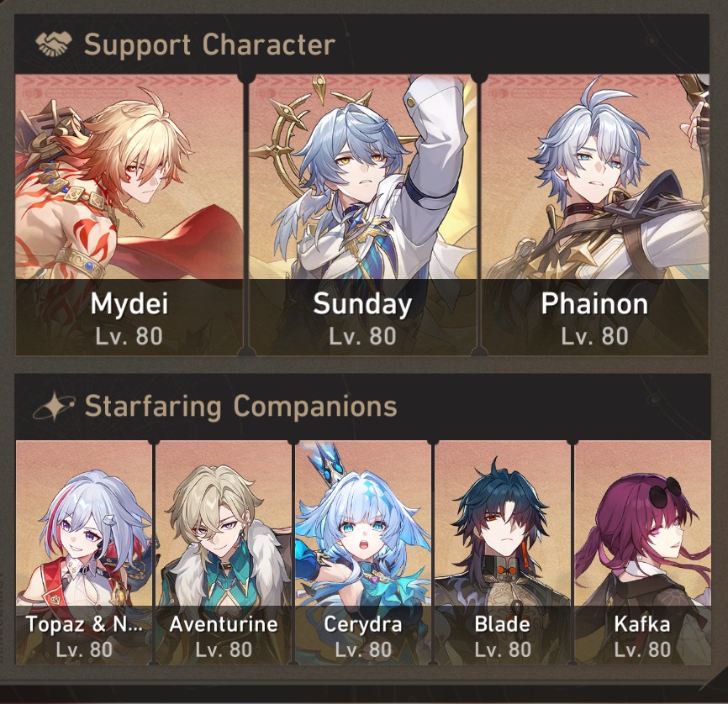Click the Support Character section header
Viewport: 728px width, 704px height.
click(362, 44)
